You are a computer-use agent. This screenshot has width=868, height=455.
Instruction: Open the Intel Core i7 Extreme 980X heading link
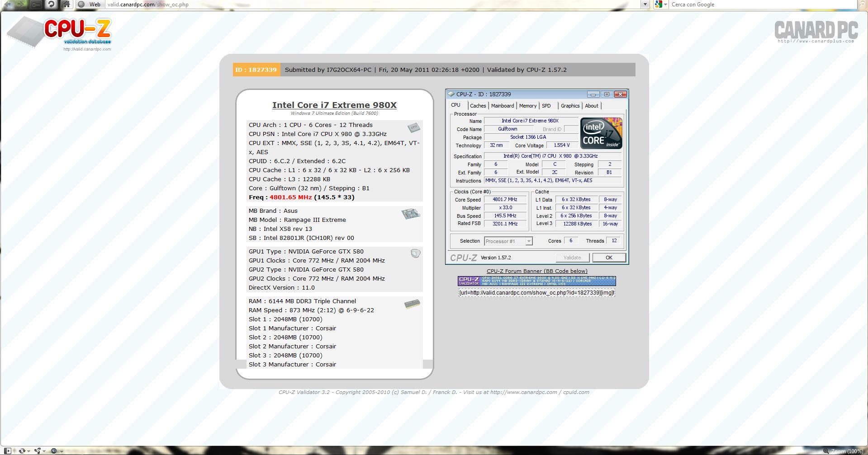[x=334, y=105]
